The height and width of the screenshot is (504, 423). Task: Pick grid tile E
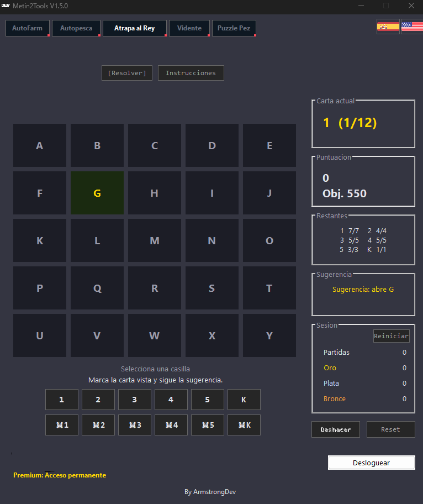coord(269,145)
